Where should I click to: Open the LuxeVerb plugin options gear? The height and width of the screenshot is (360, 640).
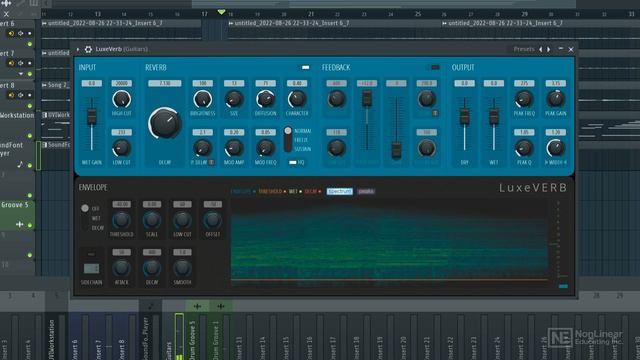click(88, 49)
